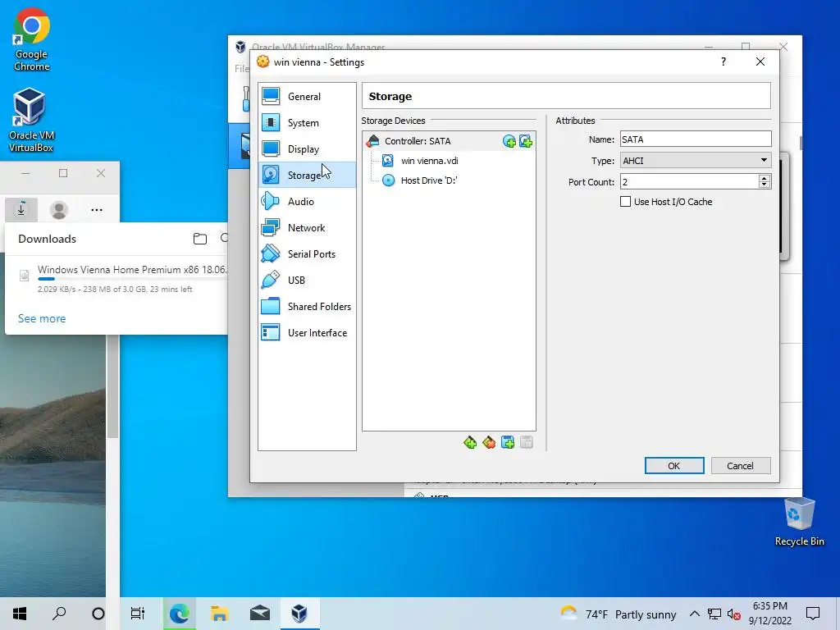Open Edge's three-dot settings menu
The width and height of the screenshot is (840, 630).
pyautogui.click(x=97, y=209)
